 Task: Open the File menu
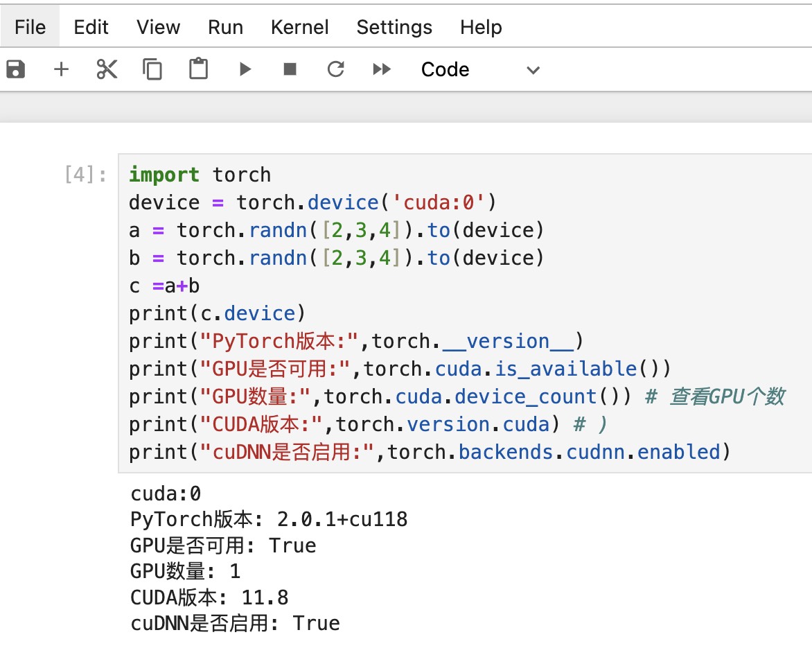coord(30,27)
